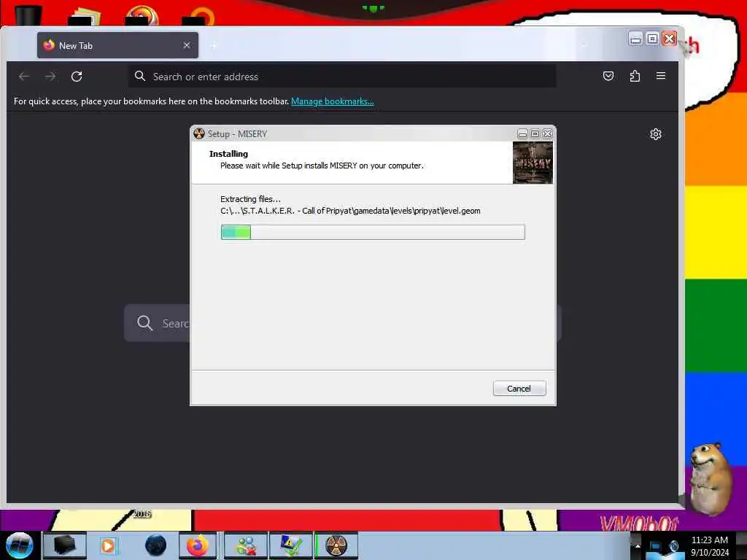The height and width of the screenshot is (560, 747).
Task: Switch to MISERY setup taskbar icon
Action: click(x=336, y=545)
